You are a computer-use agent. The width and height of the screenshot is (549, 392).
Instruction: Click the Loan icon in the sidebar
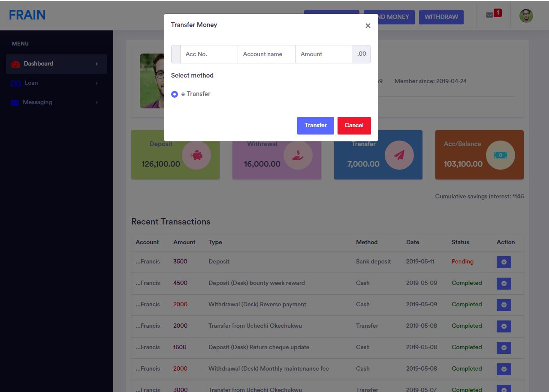click(x=15, y=83)
